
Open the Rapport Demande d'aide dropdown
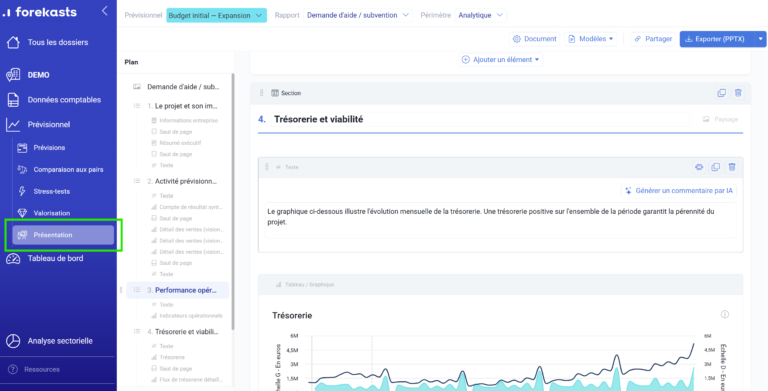click(358, 15)
